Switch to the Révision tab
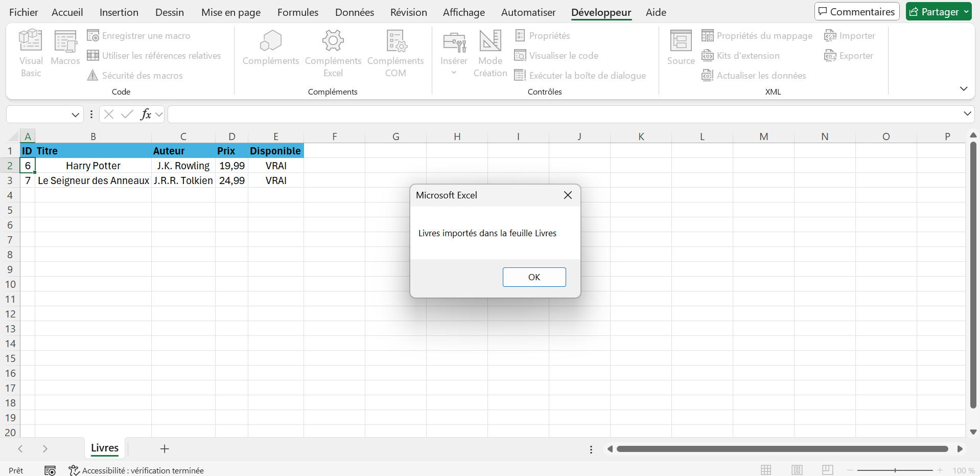This screenshot has height=476, width=980. [x=409, y=12]
